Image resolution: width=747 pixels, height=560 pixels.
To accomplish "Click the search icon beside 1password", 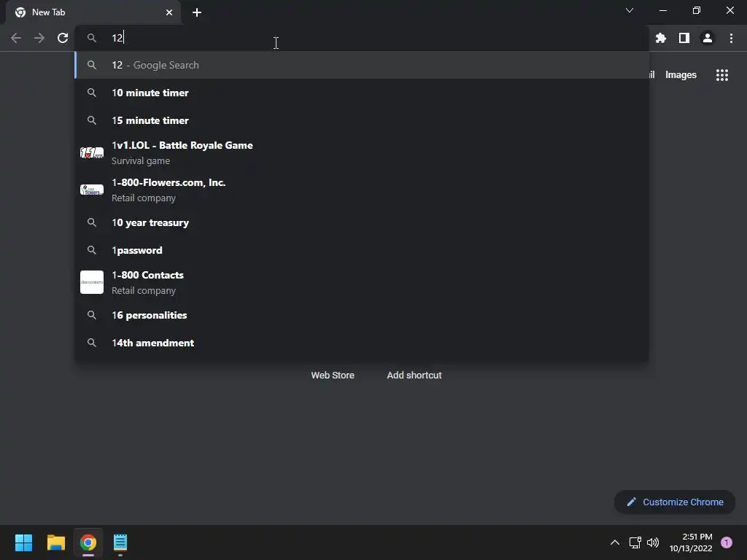I will 92,250.
